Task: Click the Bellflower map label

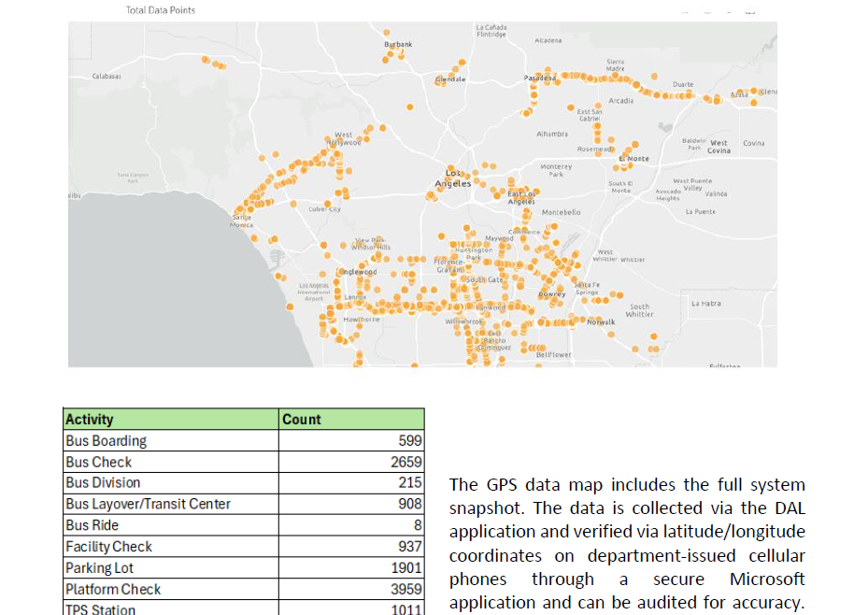Action: 553,354
